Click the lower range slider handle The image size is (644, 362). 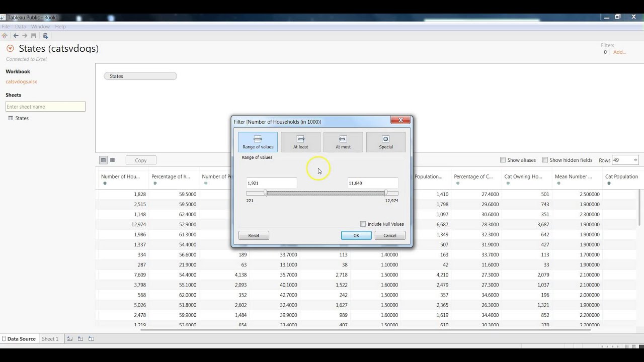click(x=266, y=193)
